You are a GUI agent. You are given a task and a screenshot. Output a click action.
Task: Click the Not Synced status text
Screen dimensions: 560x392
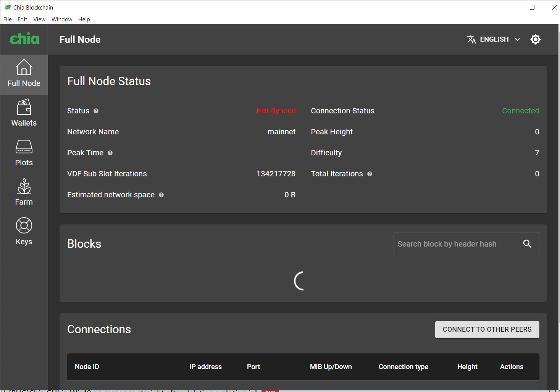pos(276,111)
